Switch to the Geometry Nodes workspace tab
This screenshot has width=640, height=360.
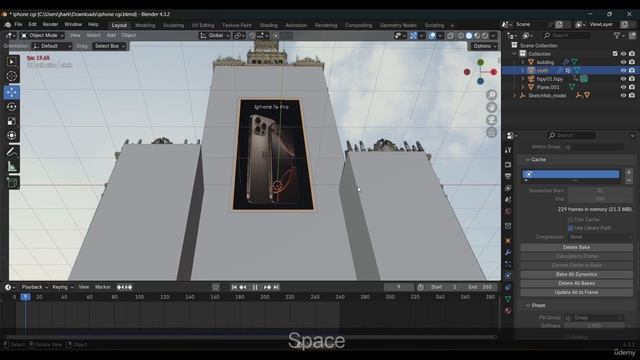click(398, 25)
